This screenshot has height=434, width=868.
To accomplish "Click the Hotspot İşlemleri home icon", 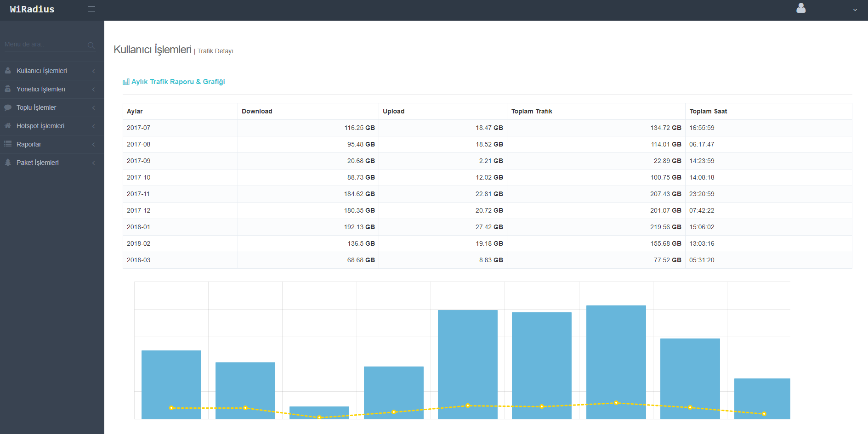I will click(x=8, y=126).
